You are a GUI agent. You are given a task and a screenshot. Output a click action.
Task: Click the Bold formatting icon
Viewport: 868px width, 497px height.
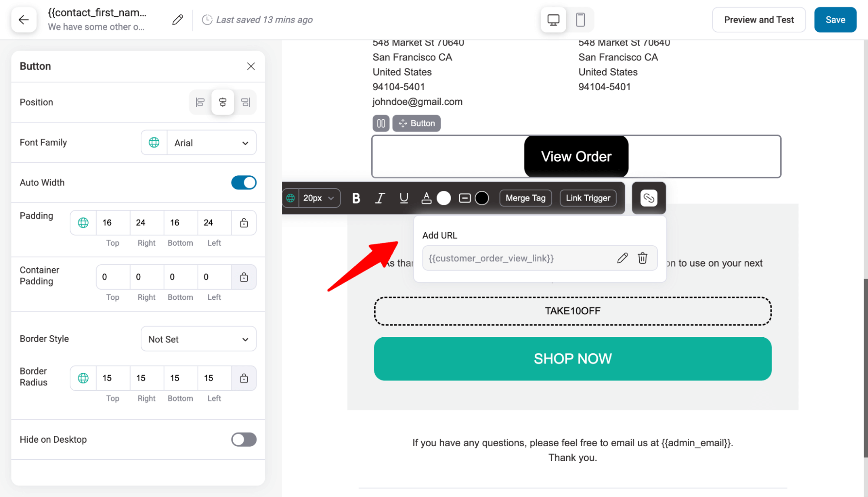tap(355, 198)
